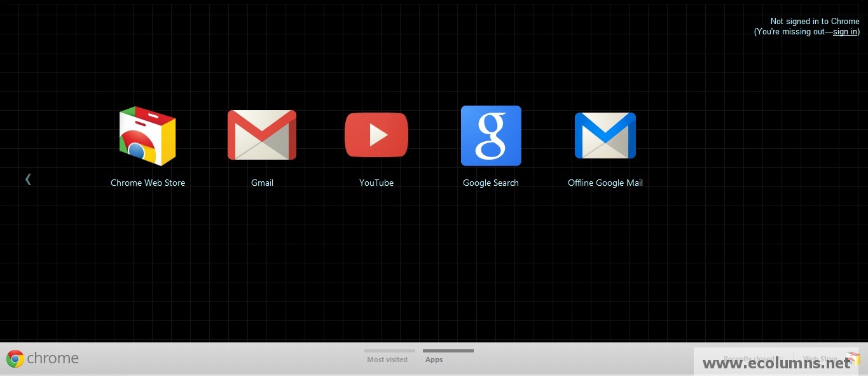Click the blue Offline Mail envelope icon
The height and width of the screenshot is (376, 868).
click(x=605, y=136)
